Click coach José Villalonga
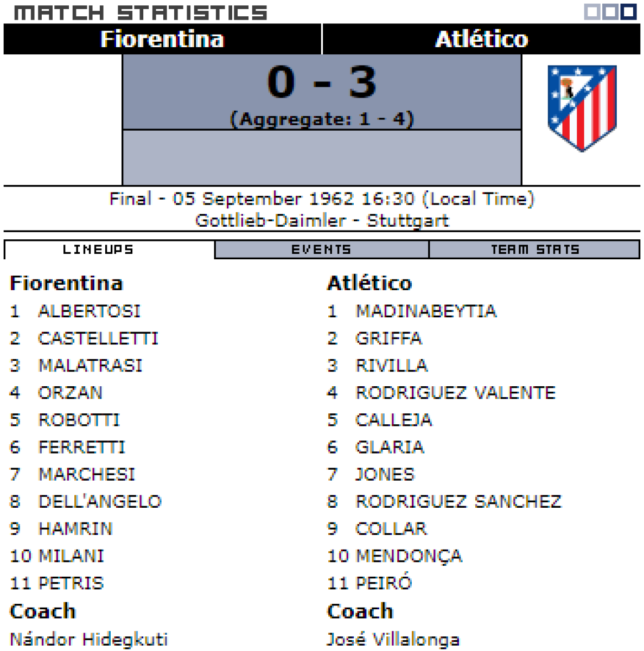Viewport: 644px width, 651px height. (393, 639)
